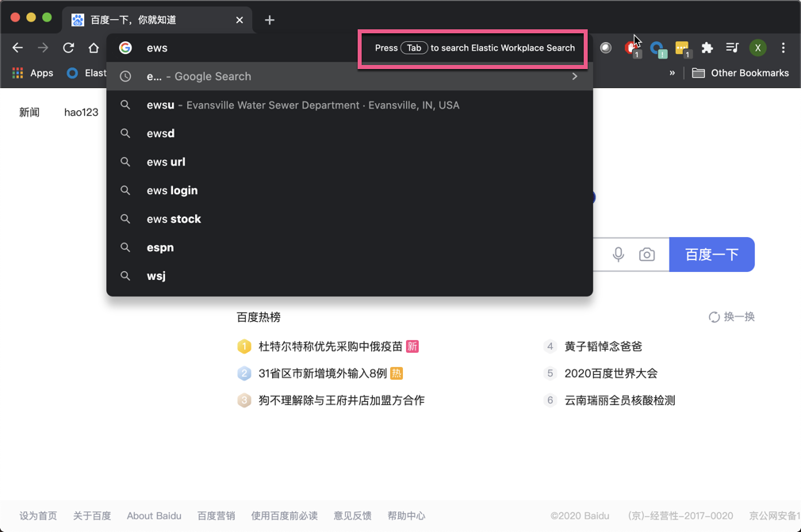Reload the Baidu page
This screenshot has height=532, width=801.
(x=68, y=48)
